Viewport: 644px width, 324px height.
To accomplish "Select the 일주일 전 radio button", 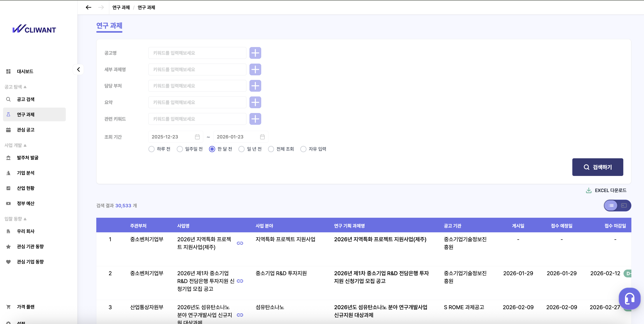I will click(x=180, y=149).
